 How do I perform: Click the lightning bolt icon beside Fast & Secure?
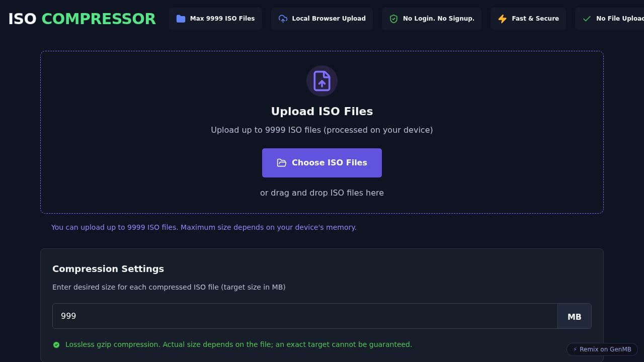tap(502, 19)
